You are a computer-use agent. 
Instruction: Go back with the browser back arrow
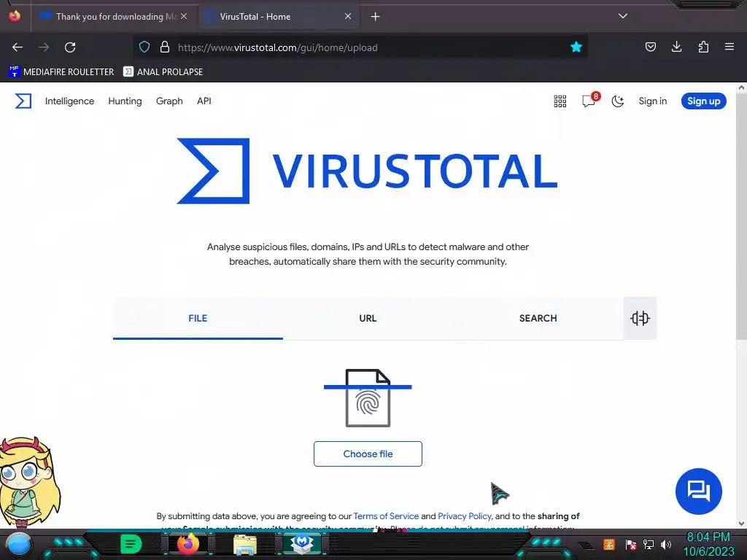pyautogui.click(x=18, y=47)
